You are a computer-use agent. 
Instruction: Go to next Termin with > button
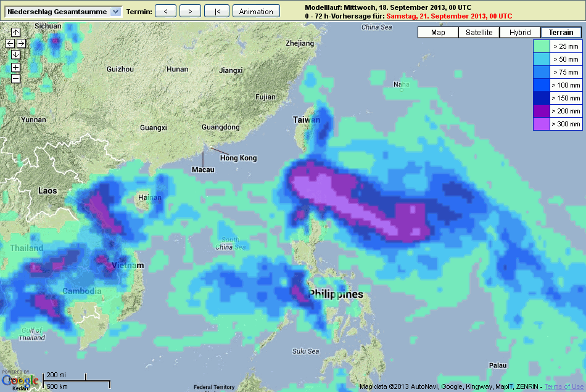point(190,11)
